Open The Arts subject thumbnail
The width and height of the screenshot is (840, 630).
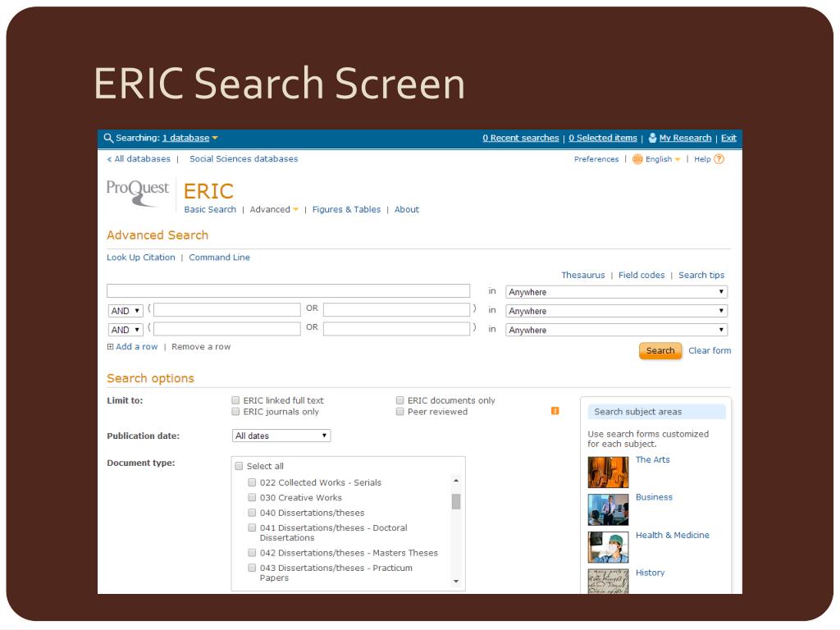(608, 472)
